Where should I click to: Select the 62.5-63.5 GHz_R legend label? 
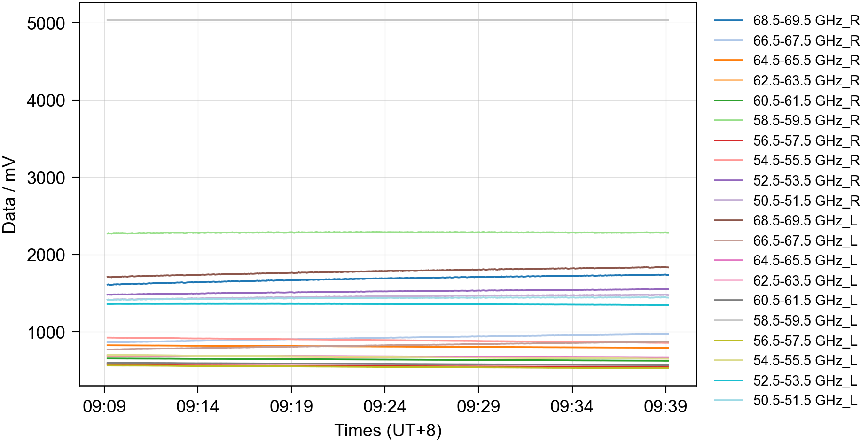[x=805, y=81]
